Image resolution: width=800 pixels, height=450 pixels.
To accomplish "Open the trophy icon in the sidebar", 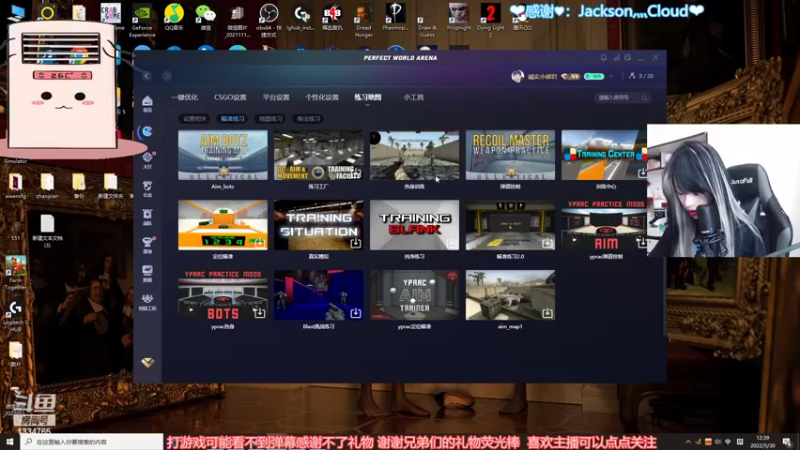I will click(147, 244).
